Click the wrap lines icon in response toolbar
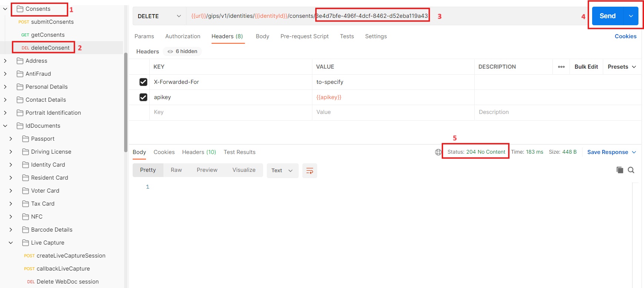 [310, 171]
